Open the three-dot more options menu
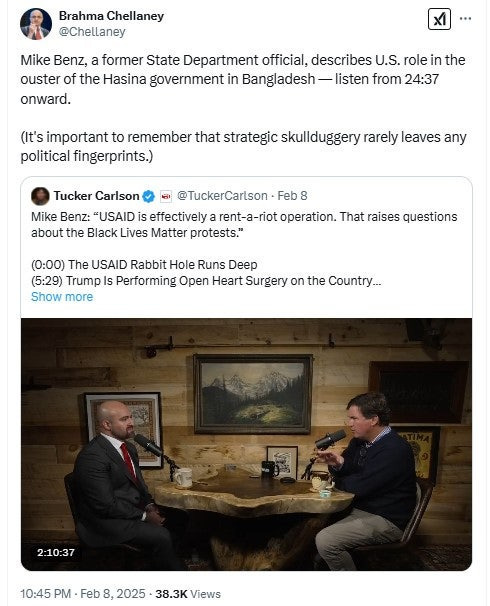Viewport: 490px width, 606px height. pos(465,19)
